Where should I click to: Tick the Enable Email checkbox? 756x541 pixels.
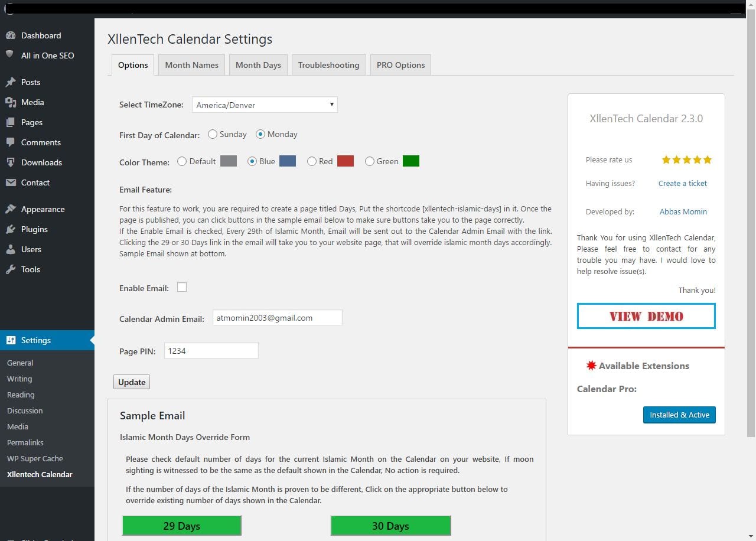tap(182, 287)
